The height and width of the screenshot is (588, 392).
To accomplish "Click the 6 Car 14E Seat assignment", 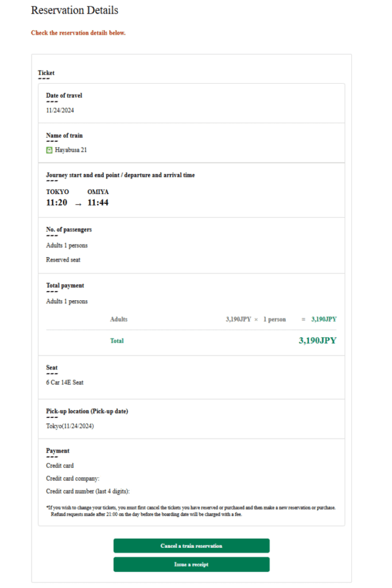I will click(65, 382).
